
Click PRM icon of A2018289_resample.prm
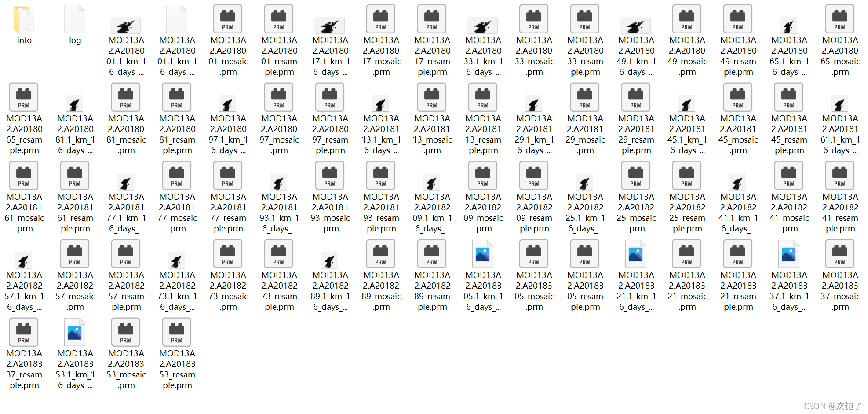(432, 254)
